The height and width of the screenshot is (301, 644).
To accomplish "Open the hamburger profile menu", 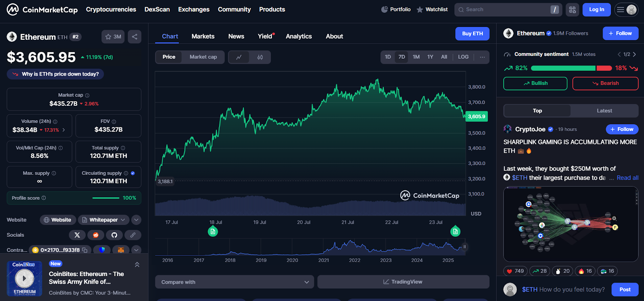I will point(626,10).
